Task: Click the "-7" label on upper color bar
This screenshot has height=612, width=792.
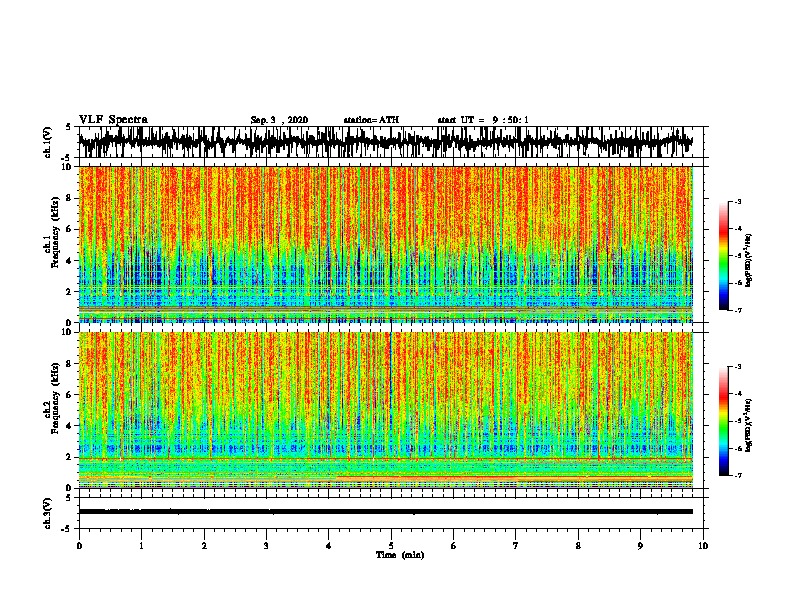Action: click(x=738, y=310)
